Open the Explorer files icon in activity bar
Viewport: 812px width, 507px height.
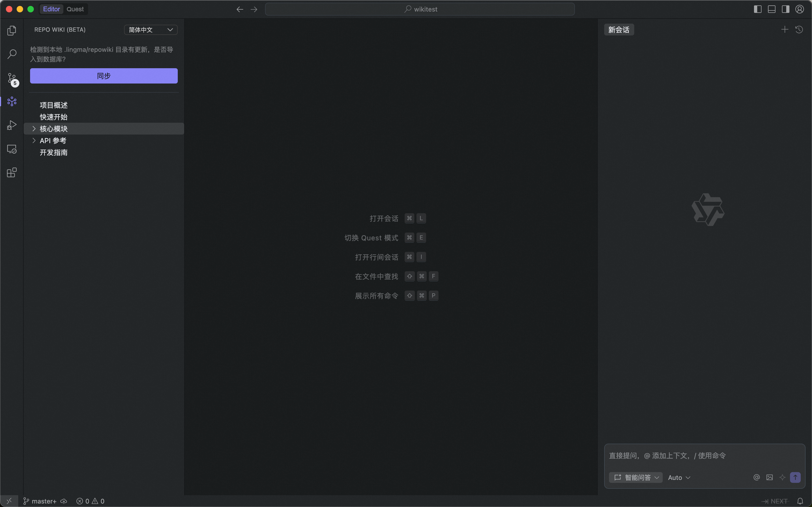(x=12, y=31)
